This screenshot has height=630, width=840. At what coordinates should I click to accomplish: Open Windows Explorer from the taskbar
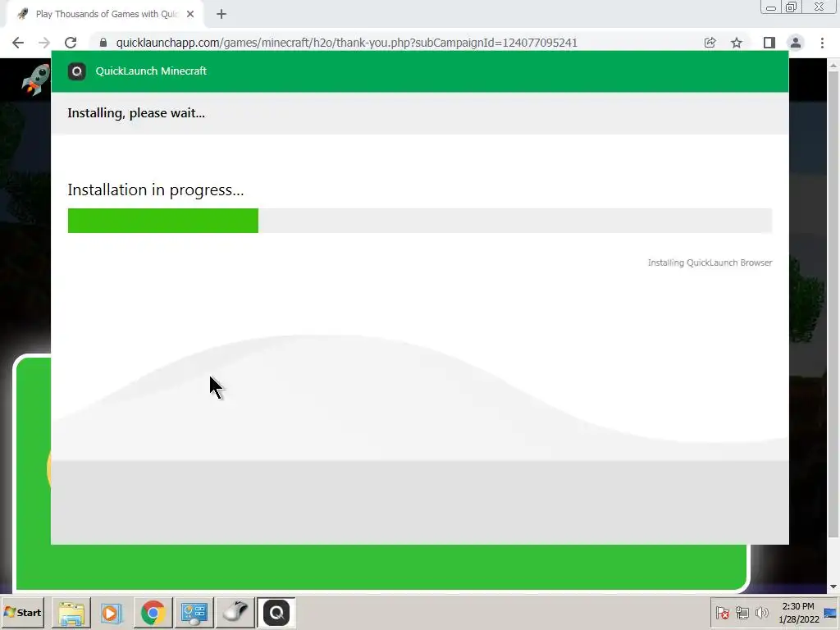point(71,612)
